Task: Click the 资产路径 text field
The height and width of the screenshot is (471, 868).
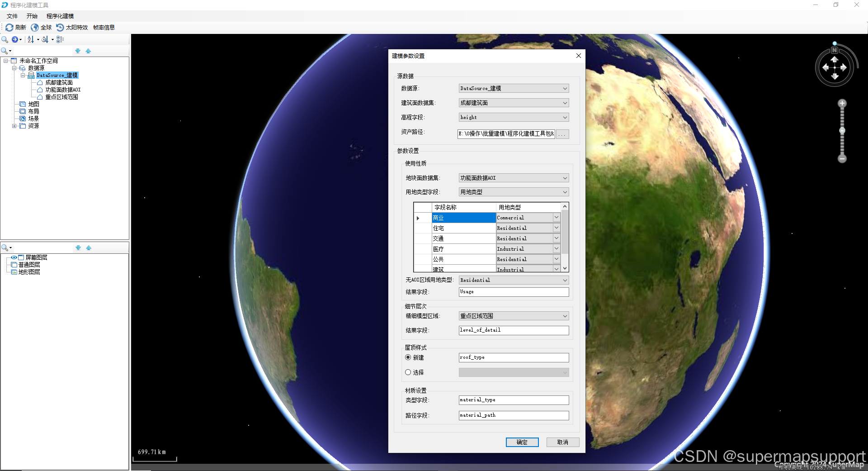Action: pyautogui.click(x=506, y=133)
